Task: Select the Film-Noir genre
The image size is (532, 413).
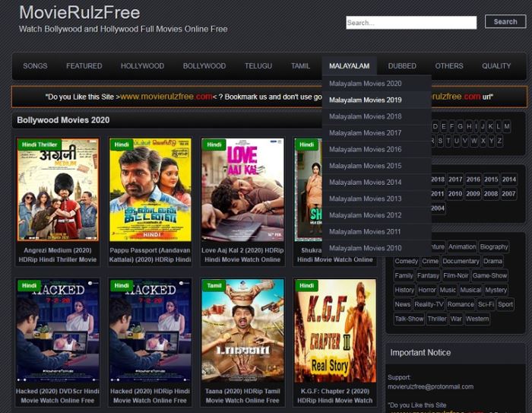Action: point(456,275)
